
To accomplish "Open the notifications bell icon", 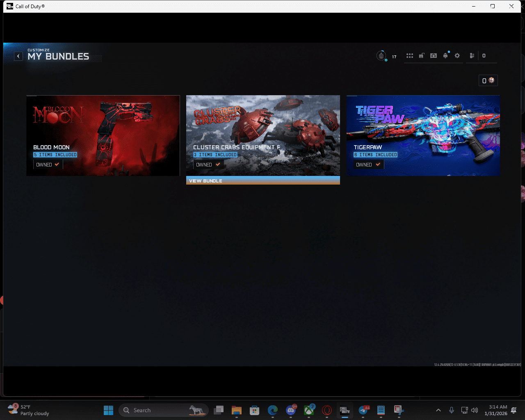I will 445,56.
